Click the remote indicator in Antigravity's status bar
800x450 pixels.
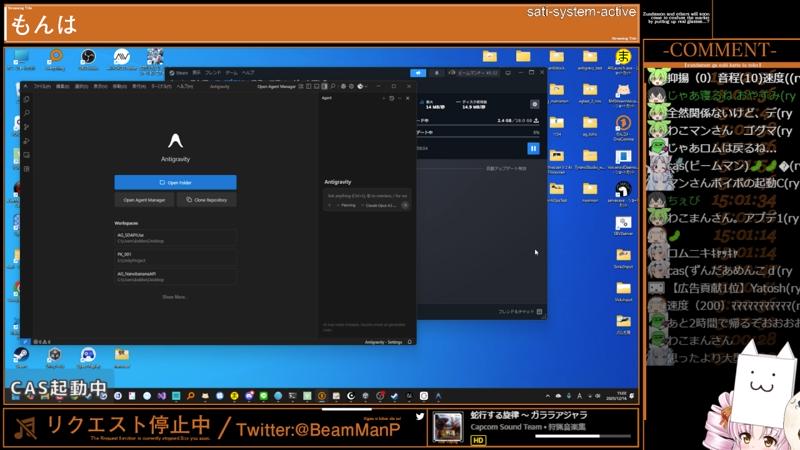coord(24,341)
